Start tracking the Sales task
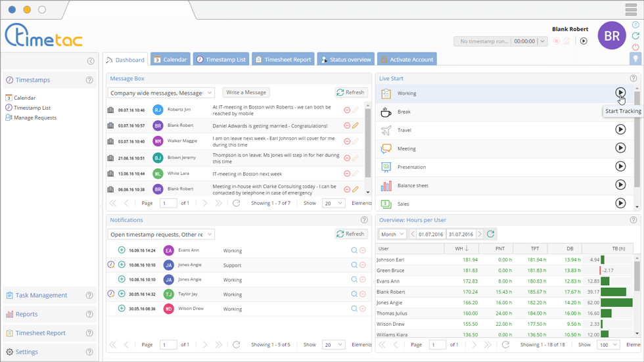The height and width of the screenshot is (362, 644). coord(620,203)
